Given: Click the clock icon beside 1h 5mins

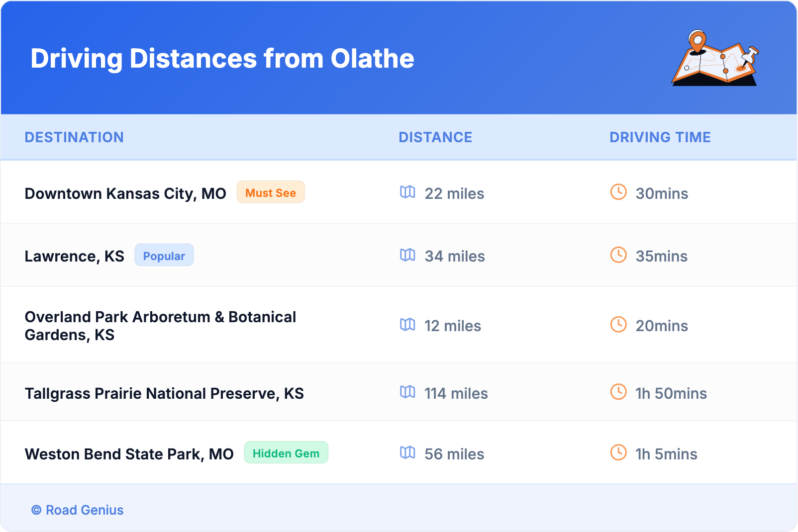Looking at the screenshot, I should (618, 453).
